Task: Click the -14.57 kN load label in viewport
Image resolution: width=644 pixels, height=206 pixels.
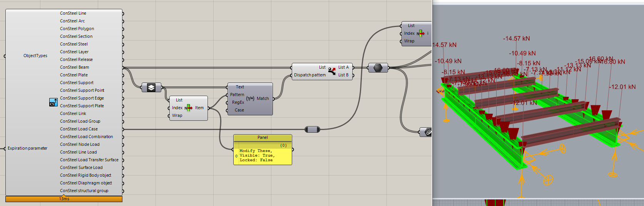Action: pos(516,39)
